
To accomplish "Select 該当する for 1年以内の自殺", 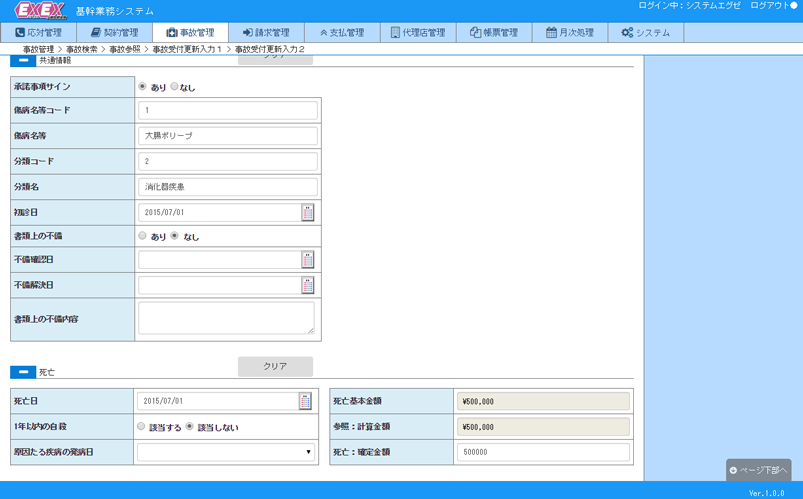I will click(141, 427).
